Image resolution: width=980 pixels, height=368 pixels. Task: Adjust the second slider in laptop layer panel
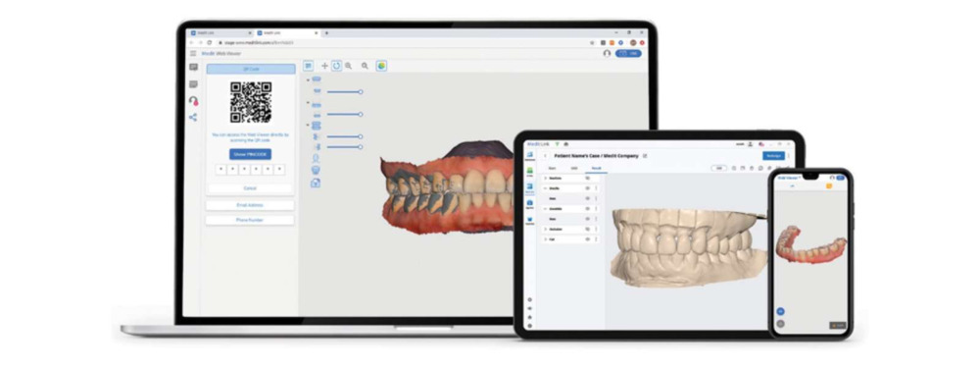click(344, 114)
